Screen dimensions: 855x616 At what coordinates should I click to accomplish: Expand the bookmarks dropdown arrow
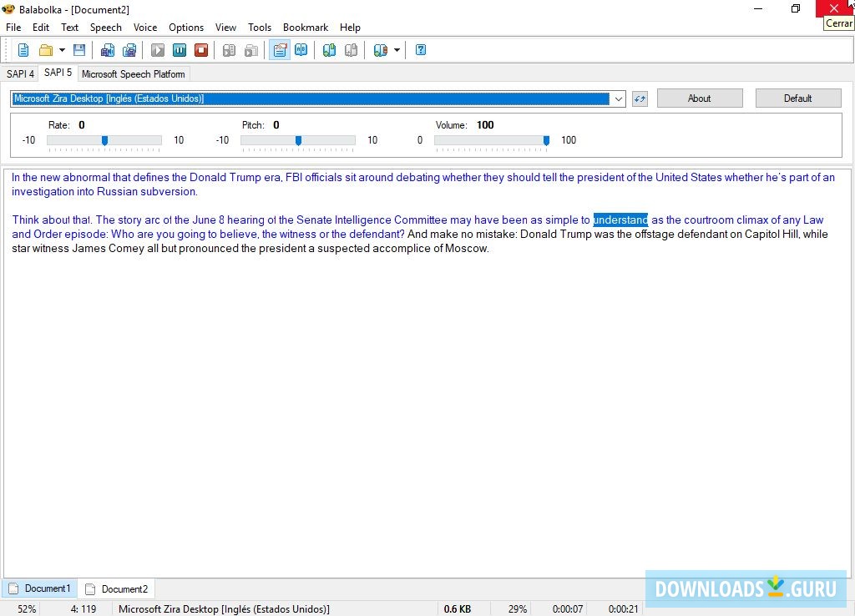tap(397, 50)
